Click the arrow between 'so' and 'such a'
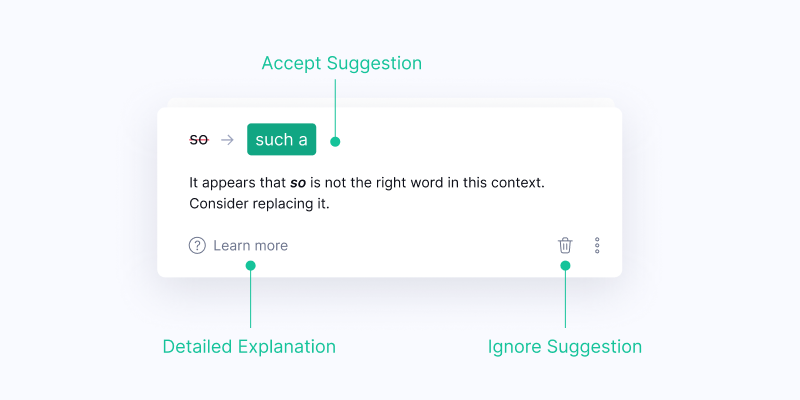Image resolution: width=800 pixels, height=400 pixels. pyautogui.click(x=227, y=140)
